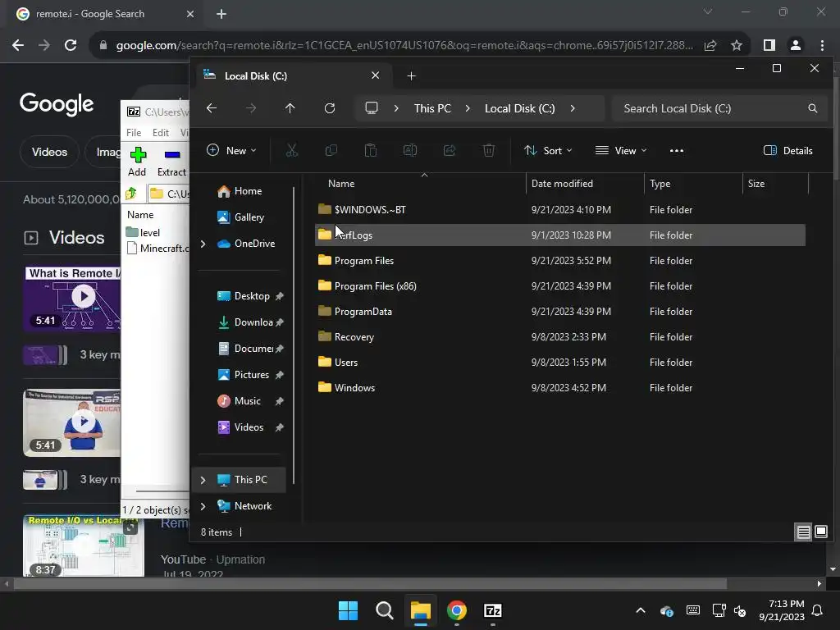Bookmark this page with the star icon
840x630 pixels.
coord(737,46)
